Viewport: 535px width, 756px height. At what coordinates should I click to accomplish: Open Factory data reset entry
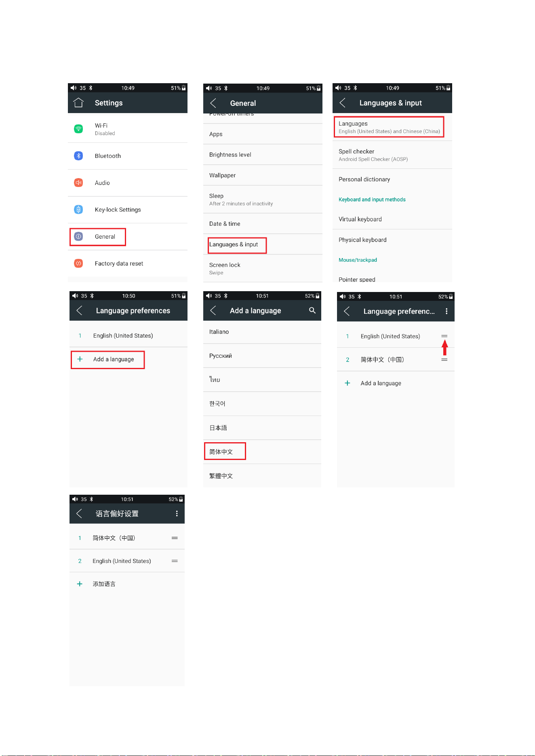pos(128,263)
